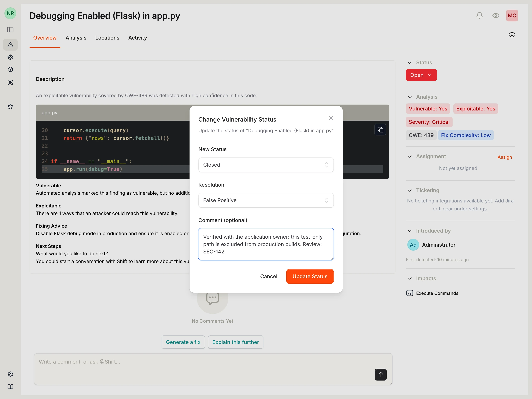The image size is (532, 399).
Task: Click the NR workspace avatar
Action: [x=10, y=13]
